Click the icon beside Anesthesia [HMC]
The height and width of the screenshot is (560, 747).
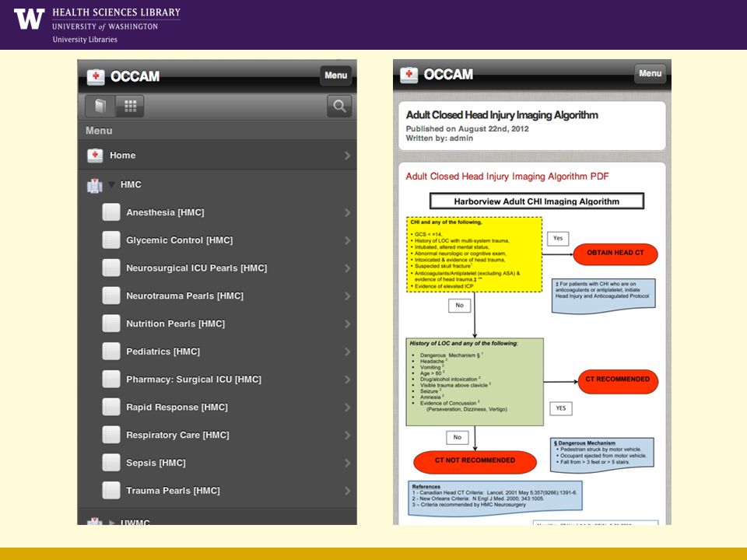tap(111, 212)
